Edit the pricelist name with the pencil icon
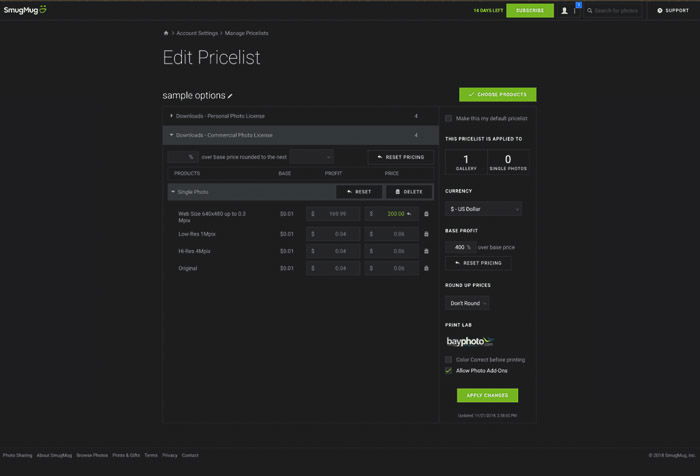 pyautogui.click(x=230, y=96)
